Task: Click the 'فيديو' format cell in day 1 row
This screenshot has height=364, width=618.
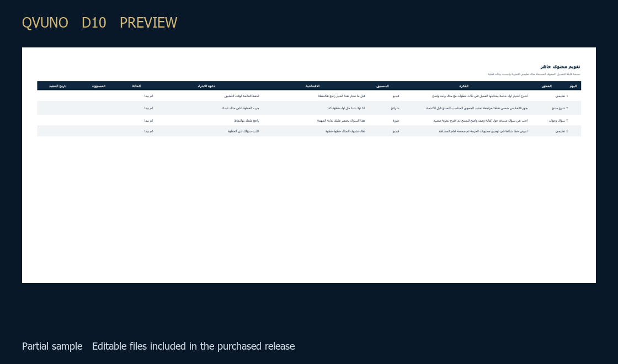Action: [396, 96]
